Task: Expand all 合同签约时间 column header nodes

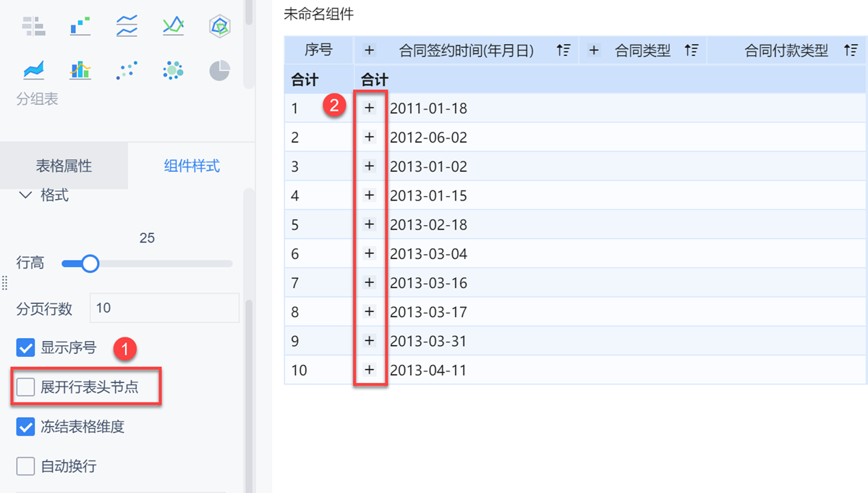Action: pos(370,51)
